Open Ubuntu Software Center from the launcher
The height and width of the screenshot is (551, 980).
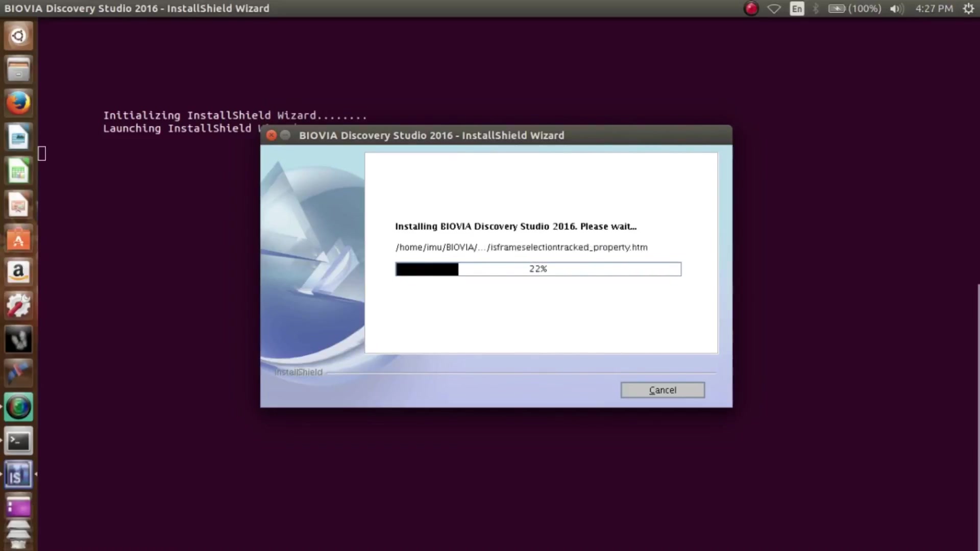[x=18, y=238]
